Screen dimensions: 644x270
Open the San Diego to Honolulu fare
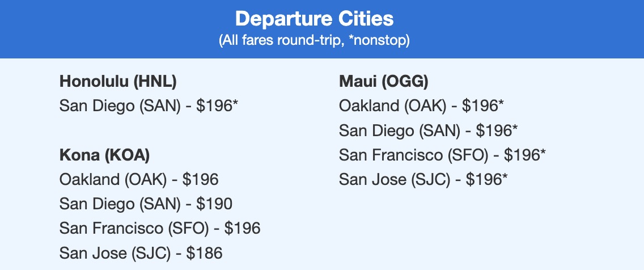pos(150,106)
